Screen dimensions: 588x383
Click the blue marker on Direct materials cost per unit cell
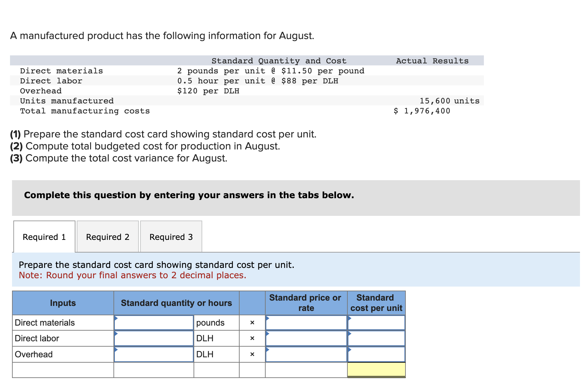[x=350, y=318]
